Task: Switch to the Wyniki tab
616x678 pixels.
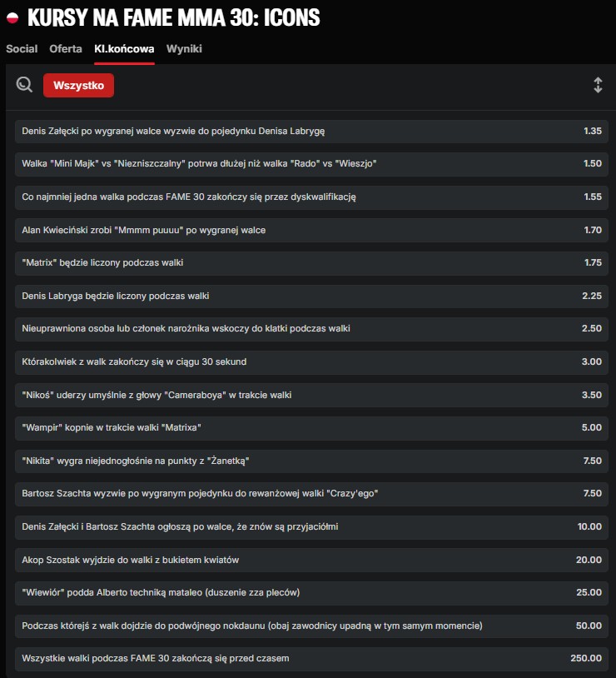Action: pos(184,48)
